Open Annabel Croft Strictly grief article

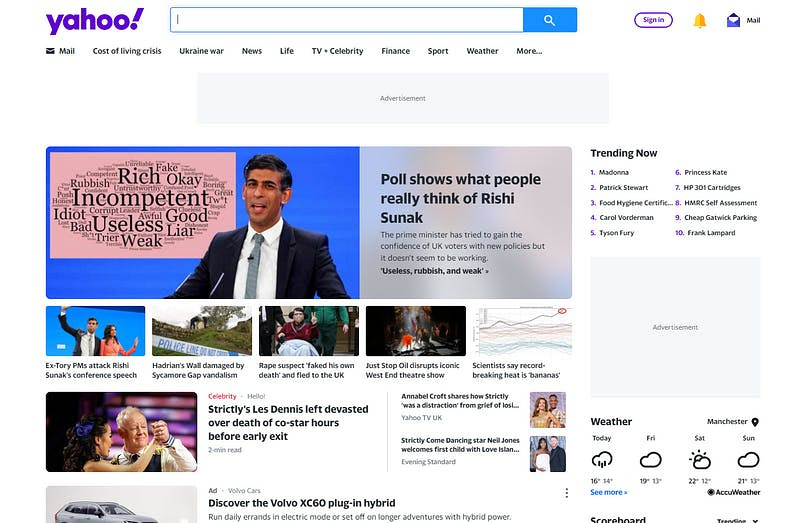coord(460,401)
